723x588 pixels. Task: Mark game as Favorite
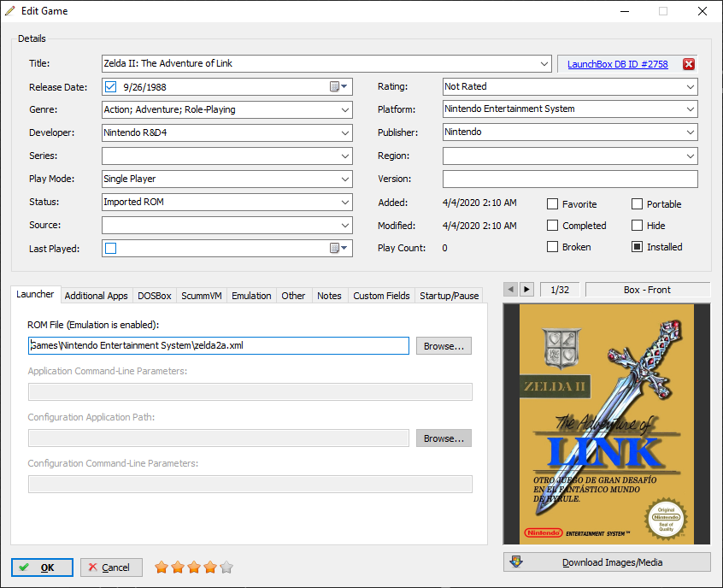tap(552, 204)
